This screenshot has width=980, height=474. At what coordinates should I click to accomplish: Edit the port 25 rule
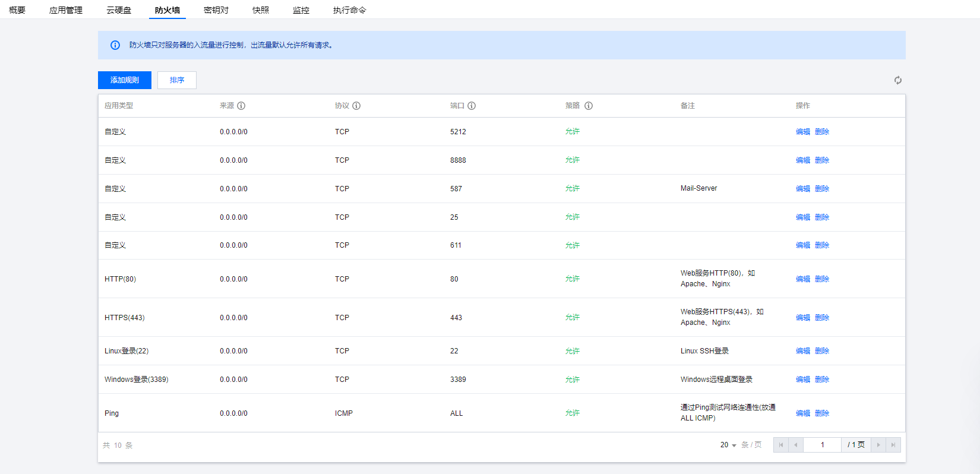[x=803, y=217]
